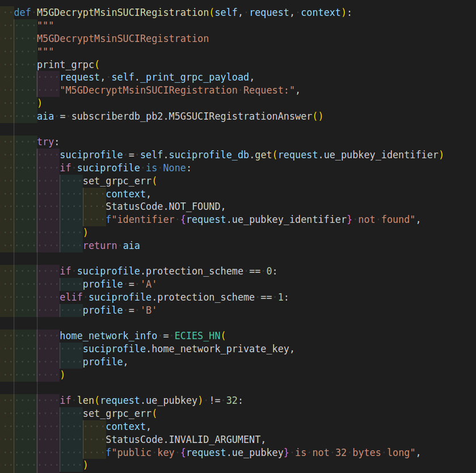The width and height of the screenshot is (476, 473).
Task: Click M5GSUCIRegistrationAnswer in the aia assignment
Action: [240, 116]
